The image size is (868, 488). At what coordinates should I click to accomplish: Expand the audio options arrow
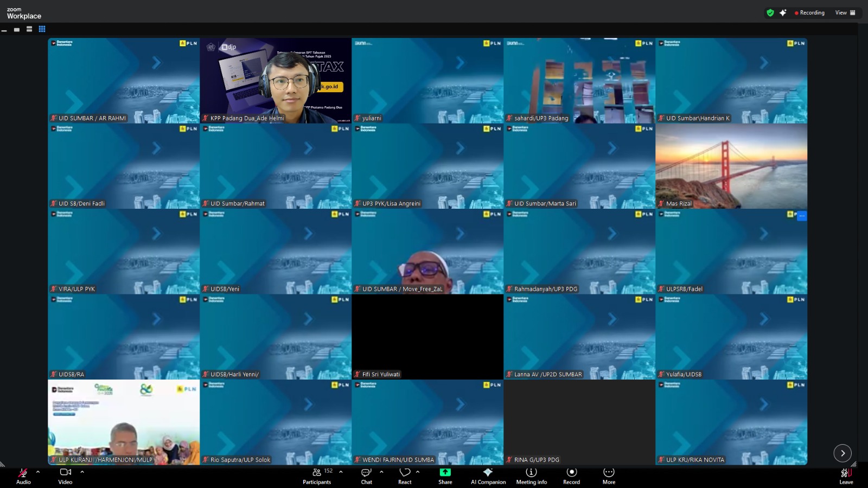38,472
